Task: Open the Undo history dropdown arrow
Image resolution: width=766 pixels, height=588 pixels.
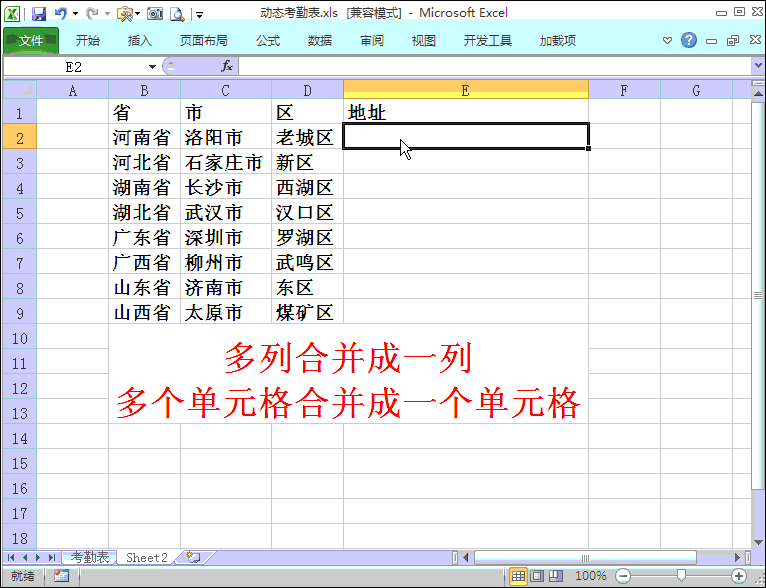Action: [x=75, y=14]
